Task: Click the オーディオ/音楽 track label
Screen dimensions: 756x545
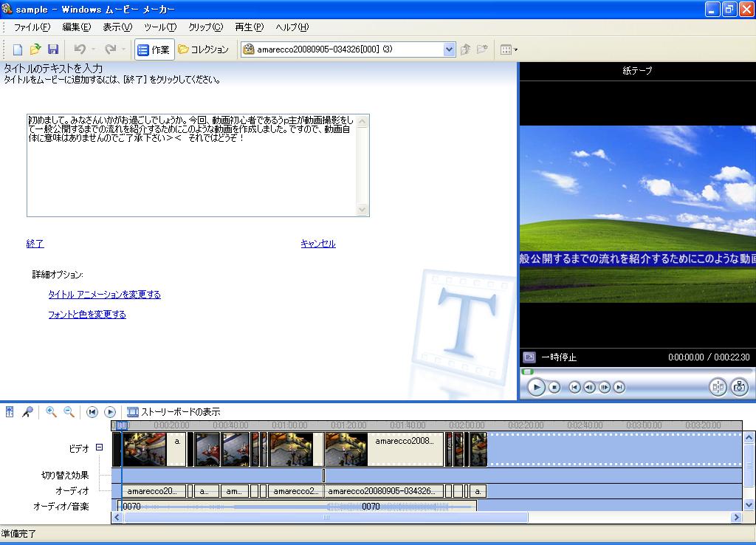Action: coord(61,507)
